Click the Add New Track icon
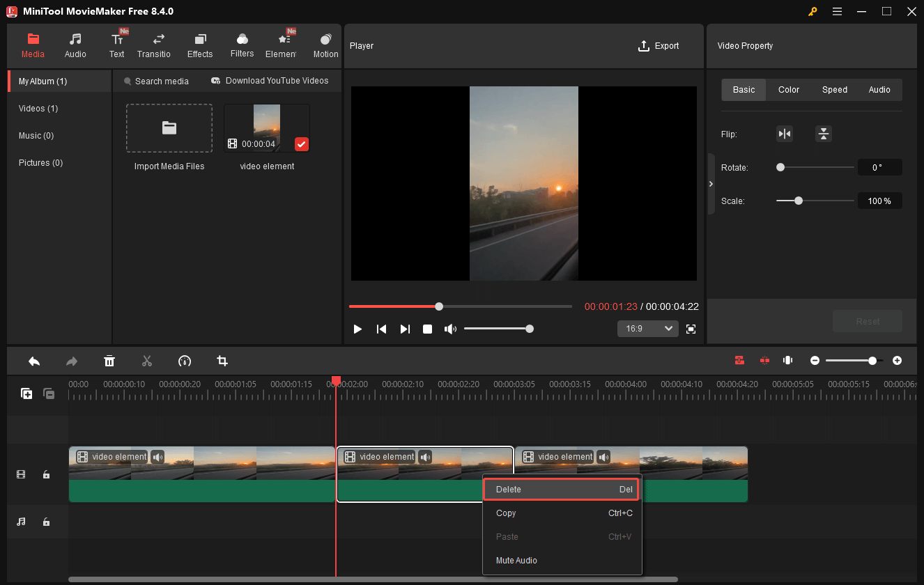Image resolution: width=924 pixels, height=585 pixels. [26, 393]
